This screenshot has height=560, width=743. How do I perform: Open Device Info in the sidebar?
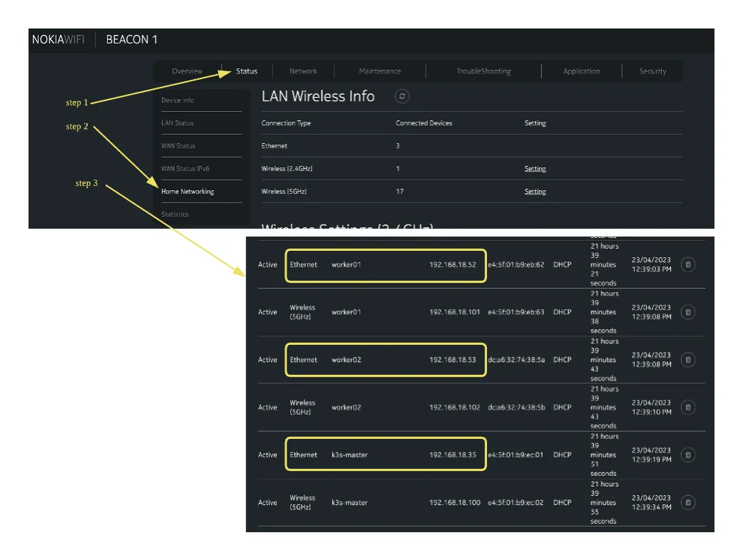pos(178,100)
